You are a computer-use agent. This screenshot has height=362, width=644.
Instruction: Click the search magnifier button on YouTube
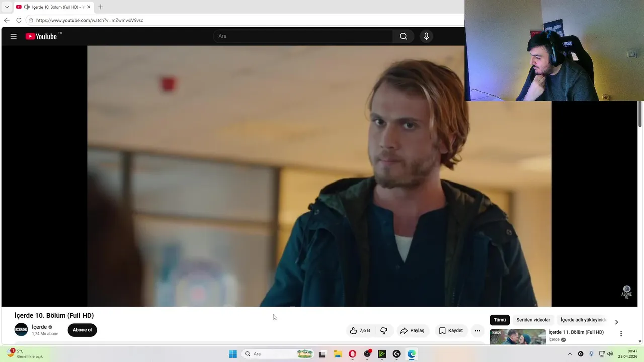click(404, 36)
